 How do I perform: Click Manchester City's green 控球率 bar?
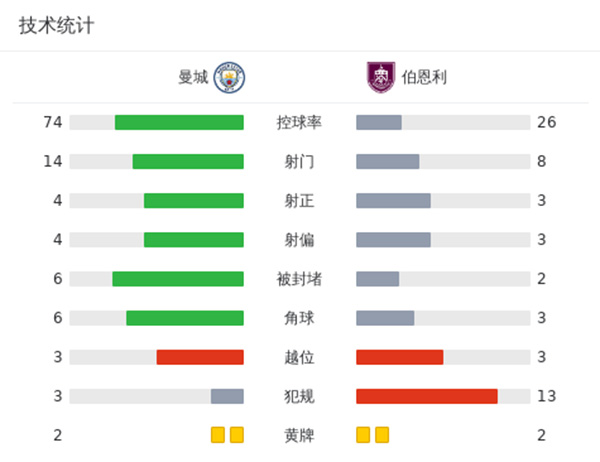[x=179, y=122]
